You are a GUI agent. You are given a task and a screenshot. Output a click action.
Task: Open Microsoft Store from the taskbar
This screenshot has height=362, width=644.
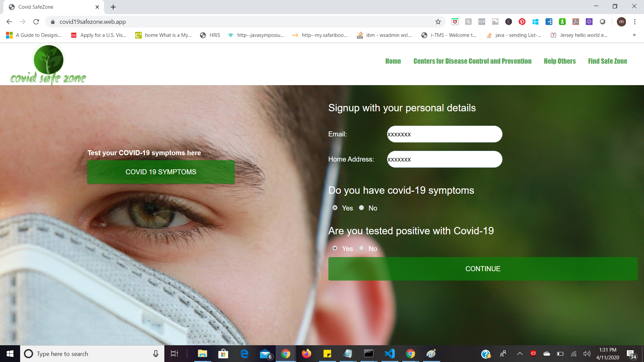point(223,354)
